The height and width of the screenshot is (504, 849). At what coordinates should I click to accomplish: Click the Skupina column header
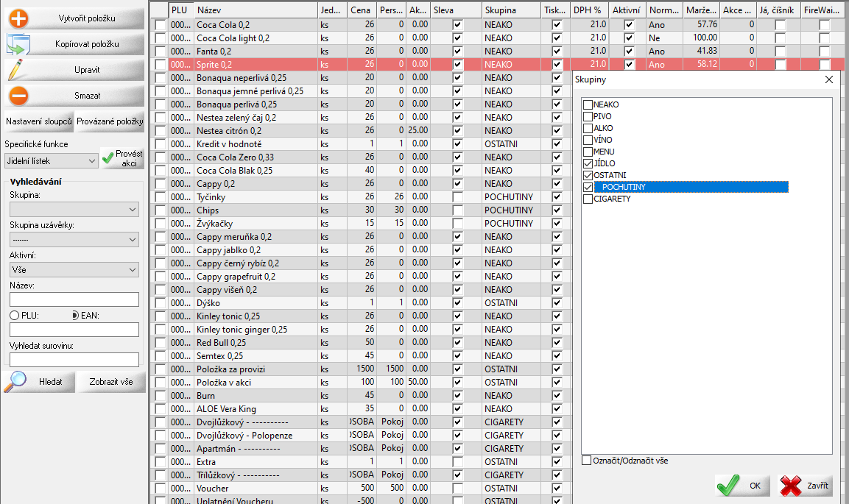click(511, 10)
